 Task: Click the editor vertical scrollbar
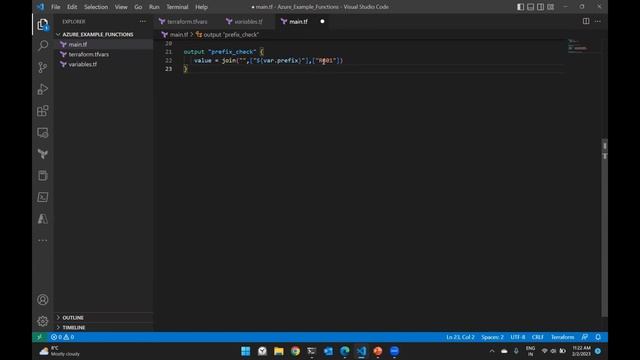pyautogui.click(x=604, y=227)
